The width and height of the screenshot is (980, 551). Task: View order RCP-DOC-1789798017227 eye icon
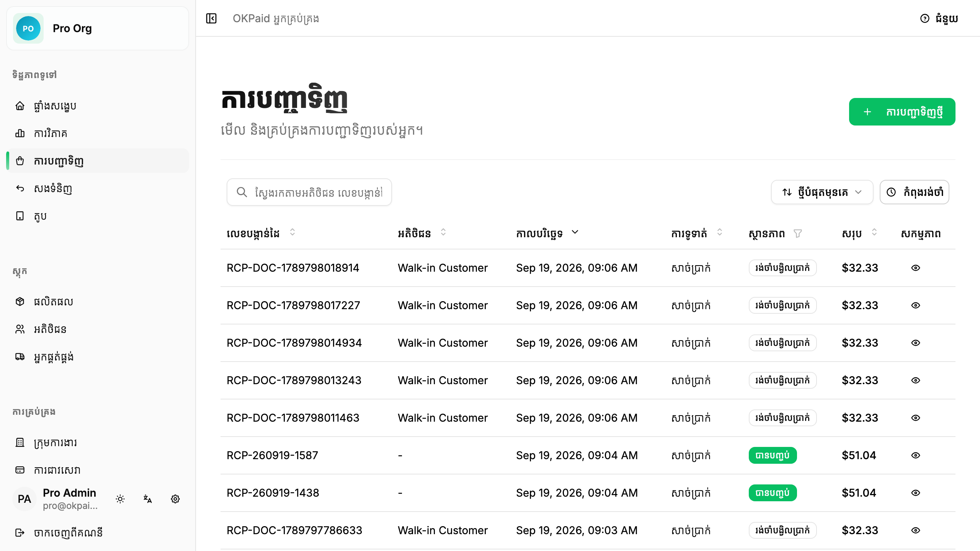916,305
